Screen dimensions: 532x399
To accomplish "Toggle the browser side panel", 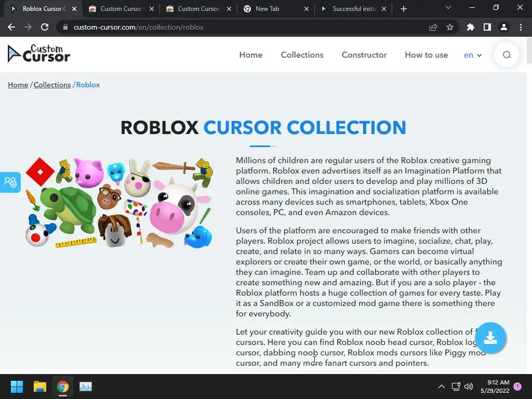I will (x=487, y=27).
